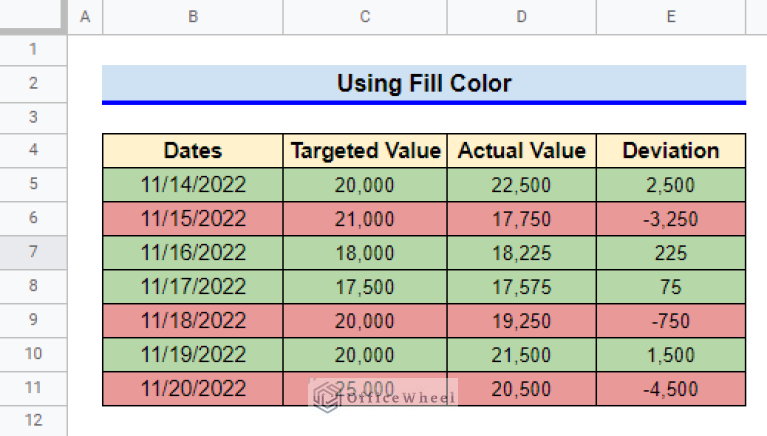
Task: Select the Dates header cell
Action: [193, 151]
